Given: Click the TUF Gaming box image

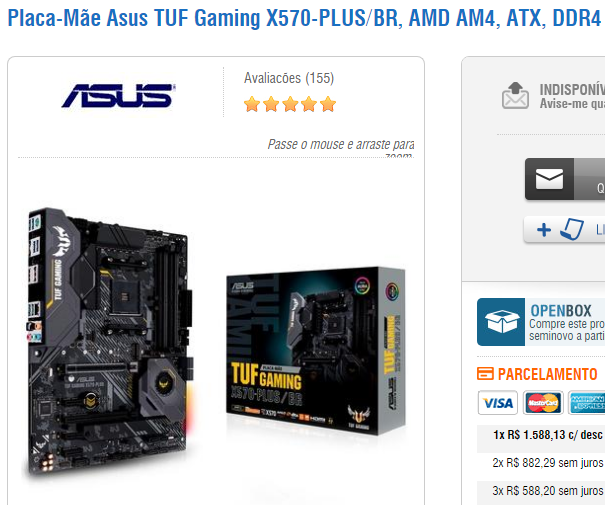Looking at the screenshot, I should [316, 350].
